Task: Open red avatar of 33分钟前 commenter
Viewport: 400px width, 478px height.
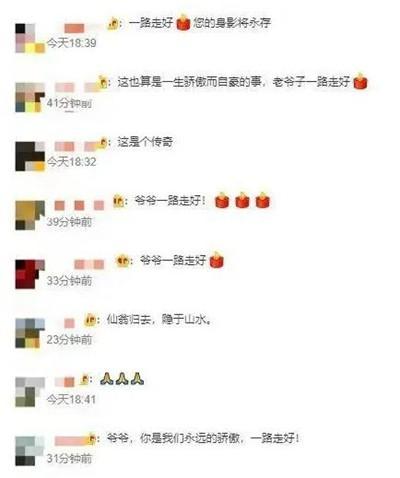Action: 30,274
